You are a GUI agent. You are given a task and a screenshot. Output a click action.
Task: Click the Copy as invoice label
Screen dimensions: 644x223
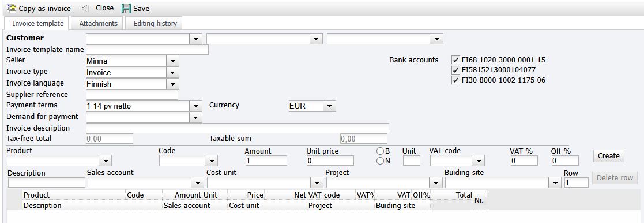(45, 8)
